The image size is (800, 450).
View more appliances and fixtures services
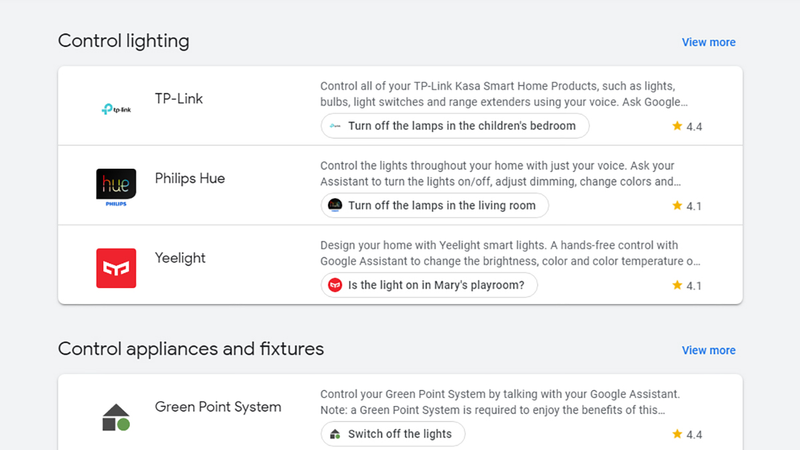tap(709, 351)
